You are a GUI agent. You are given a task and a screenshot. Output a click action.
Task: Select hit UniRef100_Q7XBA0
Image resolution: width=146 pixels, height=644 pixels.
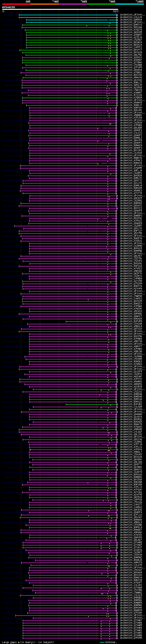tap(131, 63)
